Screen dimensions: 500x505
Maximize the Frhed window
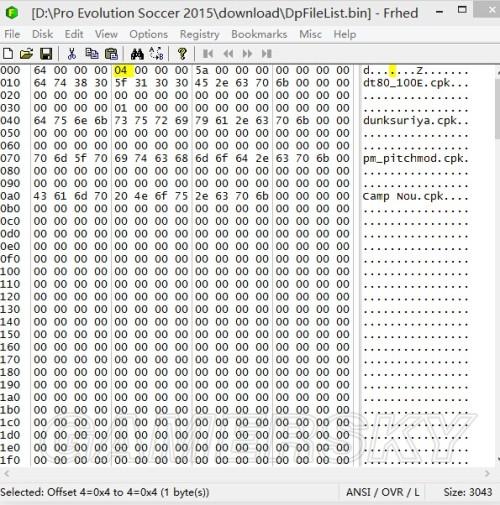[x=462, y=10]
